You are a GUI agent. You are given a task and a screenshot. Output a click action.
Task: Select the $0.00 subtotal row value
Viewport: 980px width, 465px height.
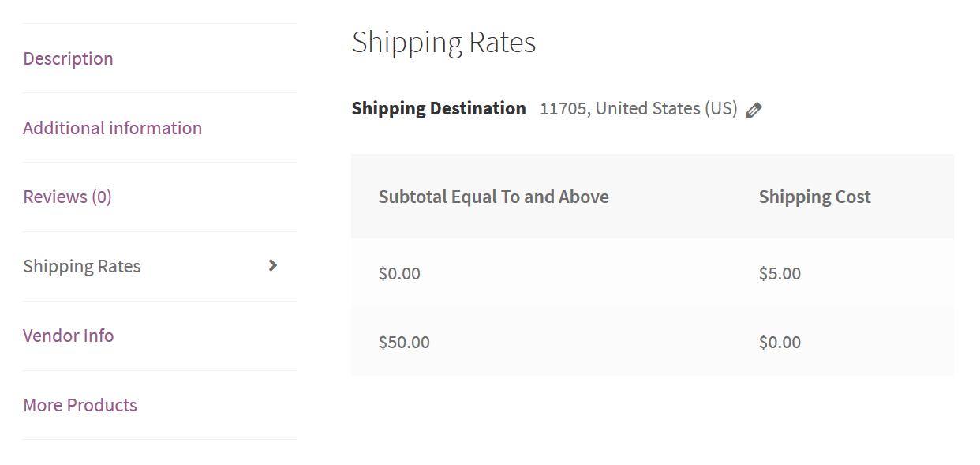pyautogui.click(x=399, y=274)
